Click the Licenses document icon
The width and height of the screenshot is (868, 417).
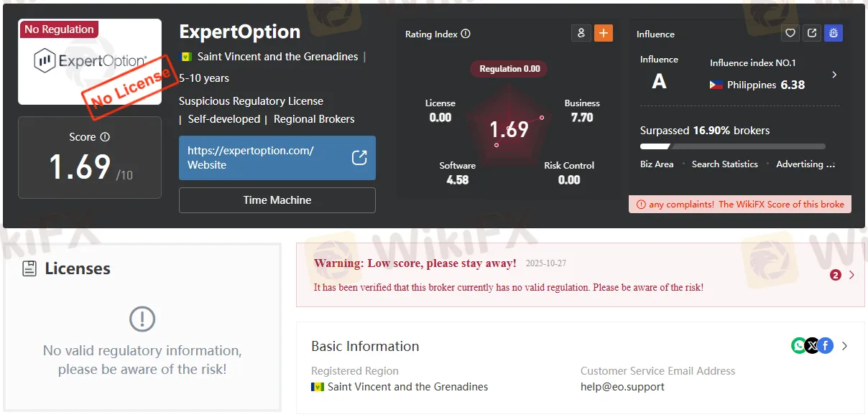(x=29, y=268)
